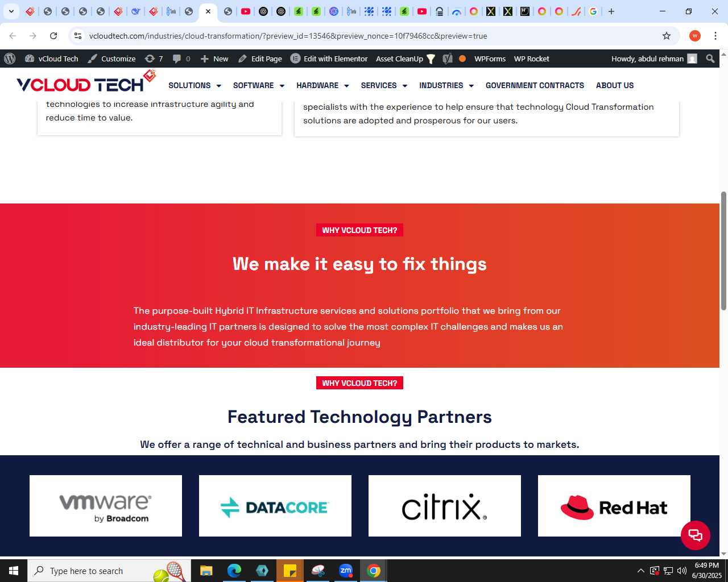Image resolution: width=728 pixels, height=582 pixels.
Task: Click Edit Page in admin bar
Action: 260,59
